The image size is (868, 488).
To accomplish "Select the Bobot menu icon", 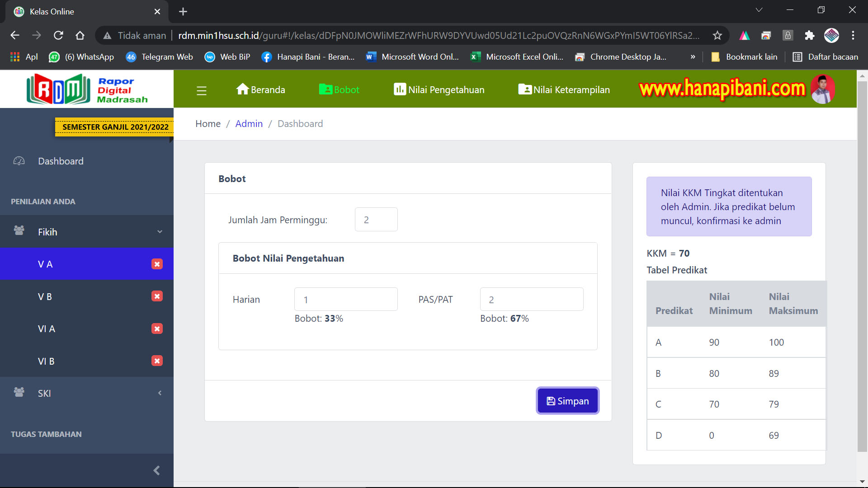I will [326, 89].
